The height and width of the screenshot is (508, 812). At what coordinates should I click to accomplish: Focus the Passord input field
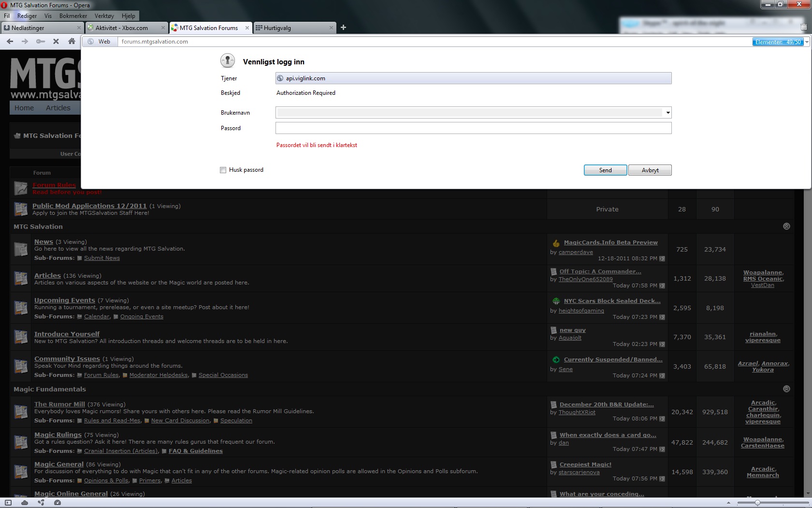point(473,128)
